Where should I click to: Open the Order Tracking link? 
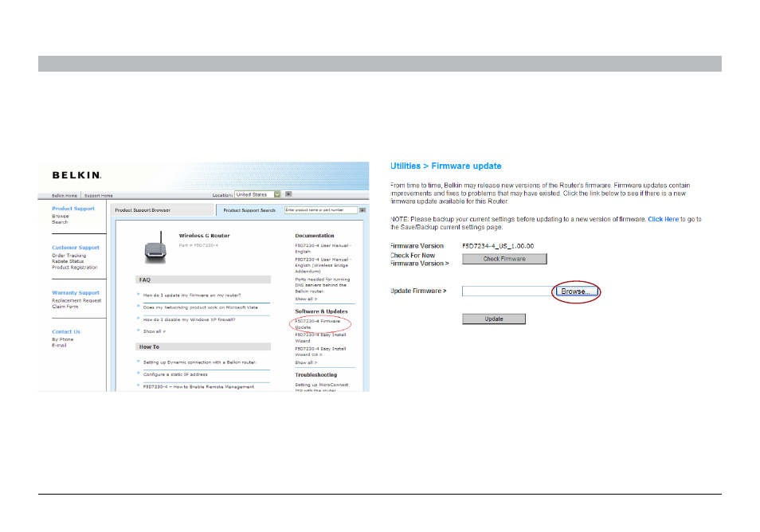pos(69,256)
